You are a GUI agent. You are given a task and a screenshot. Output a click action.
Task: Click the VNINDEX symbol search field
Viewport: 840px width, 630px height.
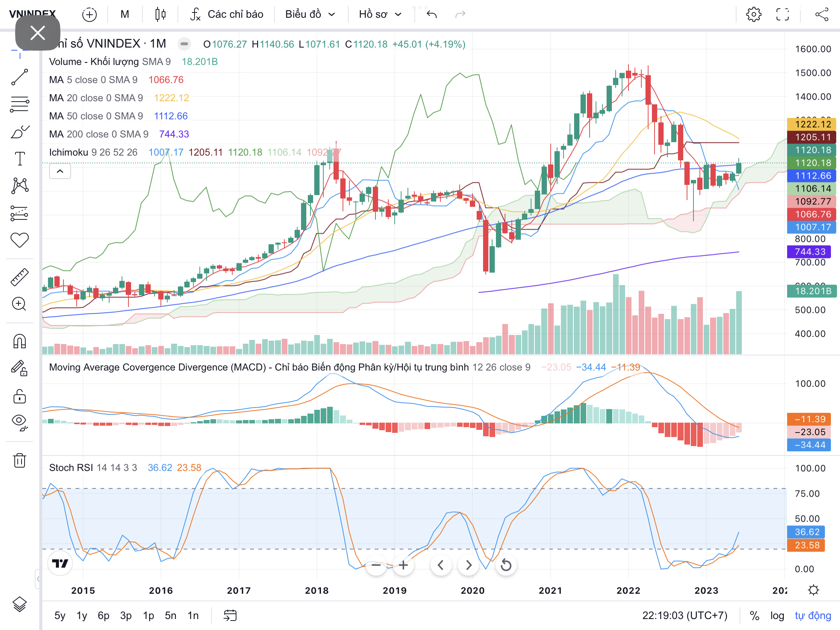tap(32, 14)
